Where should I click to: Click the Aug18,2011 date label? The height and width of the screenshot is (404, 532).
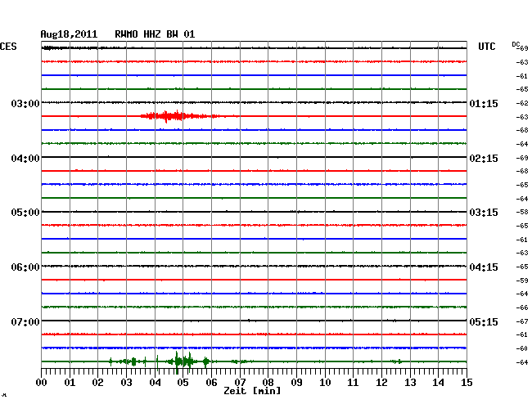tap(69, 34)
